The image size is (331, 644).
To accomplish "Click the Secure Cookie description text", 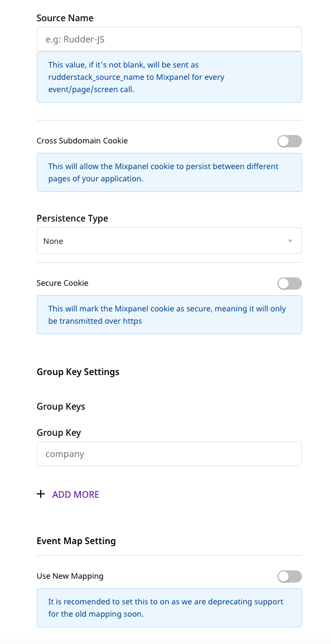I will pyautogui.click(x=169, y=314).
